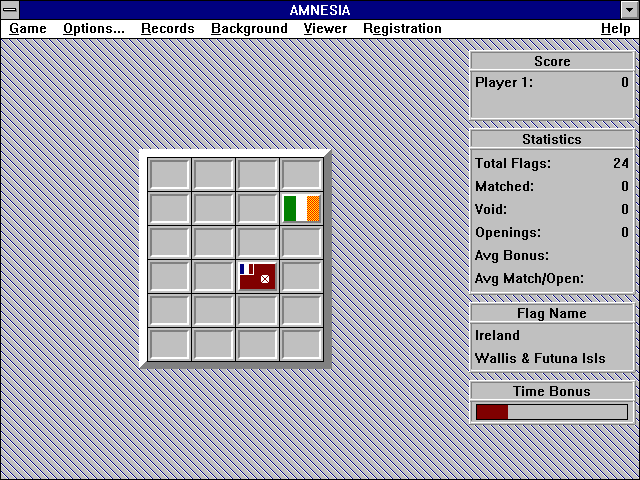The image size is (640, 480).
Task: Click the 'Avg Bonus:' label
Action: point(512,256)
